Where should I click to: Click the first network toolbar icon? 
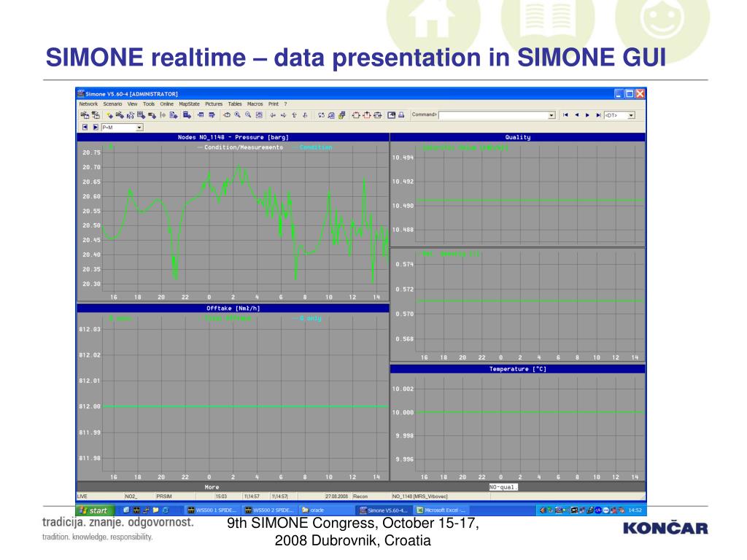pyautogui.click(x=85, y=115)
